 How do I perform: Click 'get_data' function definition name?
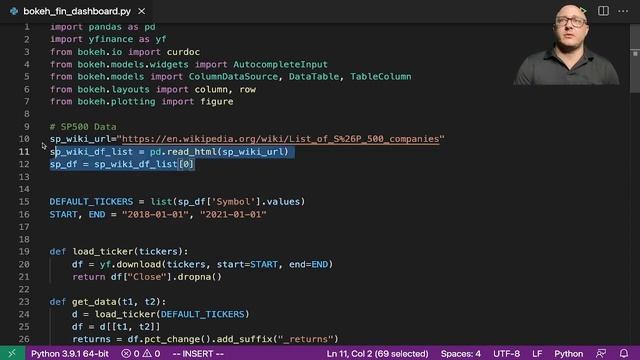point(94,302)
